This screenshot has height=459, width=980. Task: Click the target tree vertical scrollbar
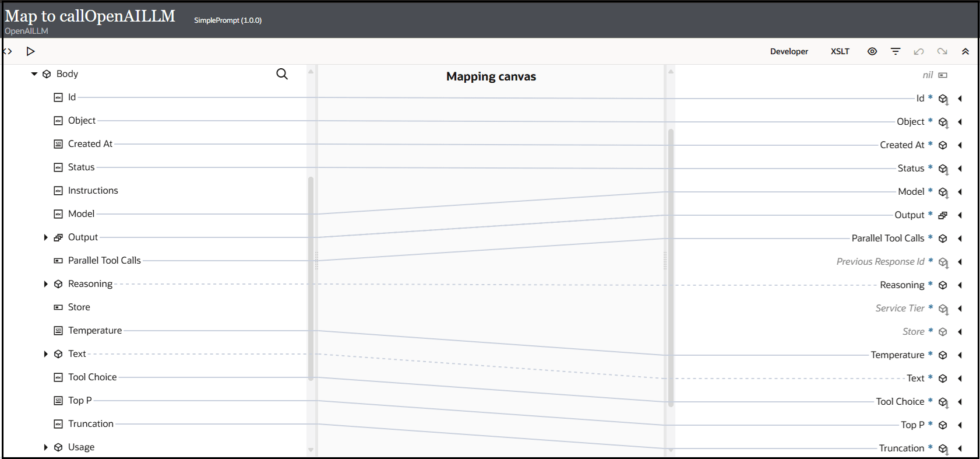pyautogui.click(x=671, y=267)
